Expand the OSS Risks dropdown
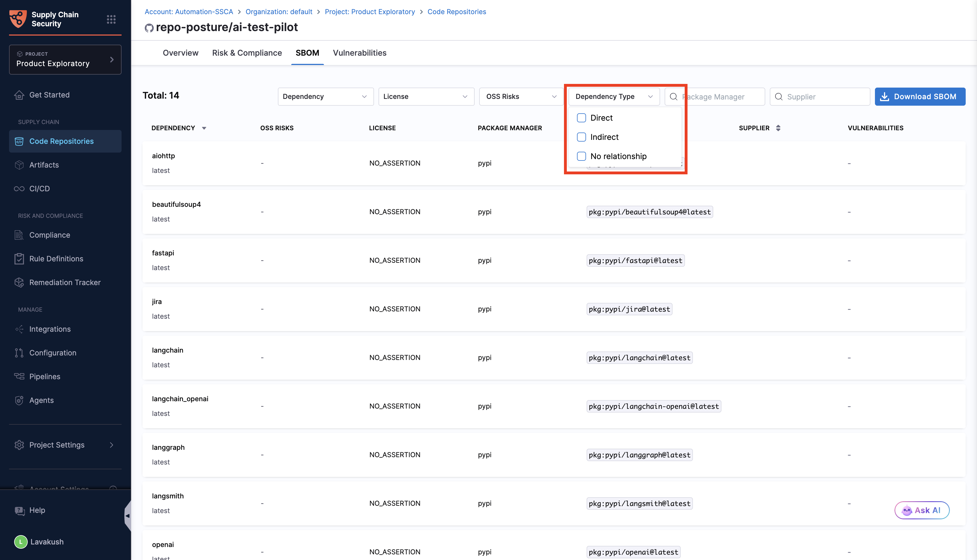This screenshot has width=977, height=560. 521,97
